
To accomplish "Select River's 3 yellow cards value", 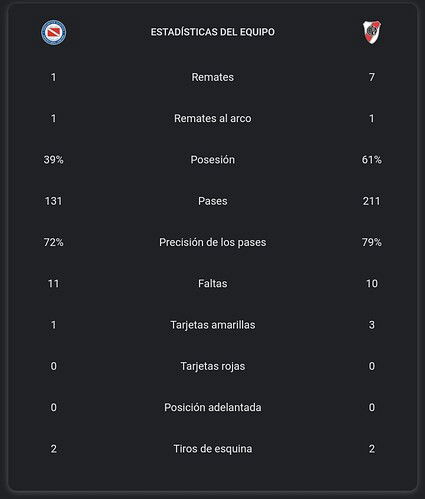I will point(372,325).
